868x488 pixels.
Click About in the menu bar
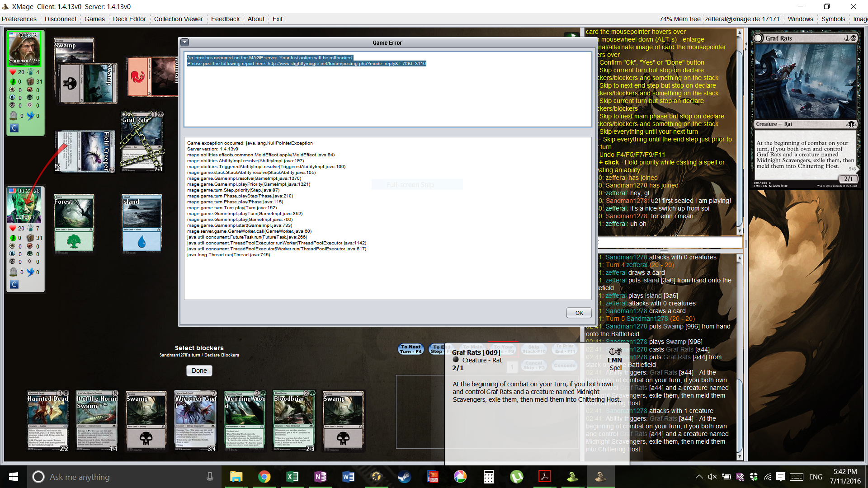[x=256, y=19]
